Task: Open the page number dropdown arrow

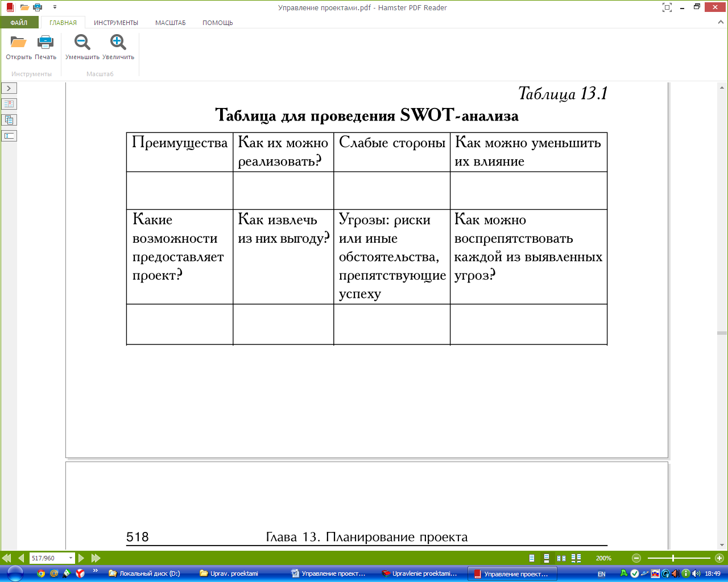Action: (71, 558)
